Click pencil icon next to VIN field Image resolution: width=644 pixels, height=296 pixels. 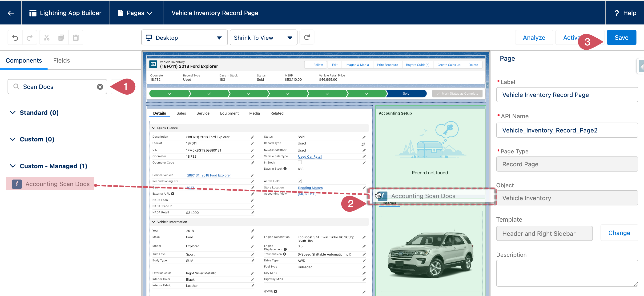[253, 151]
